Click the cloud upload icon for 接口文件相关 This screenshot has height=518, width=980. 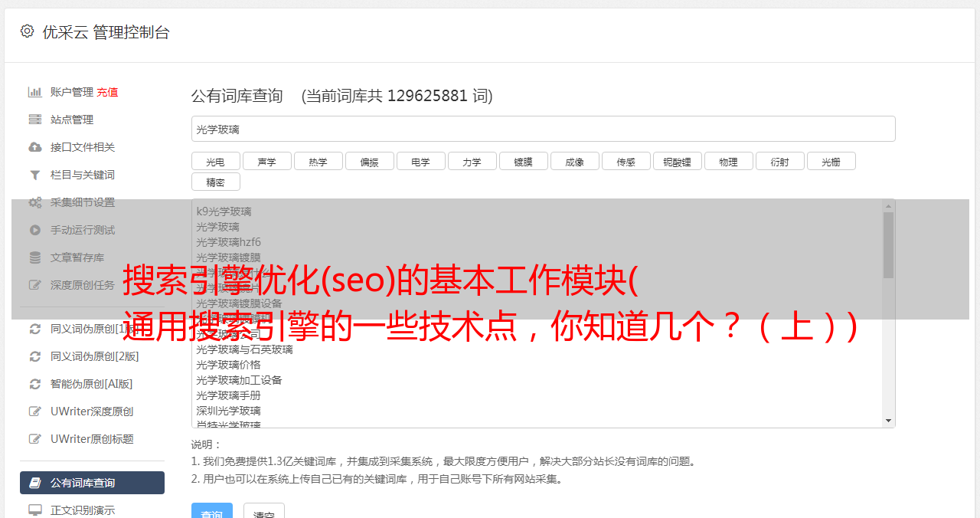point(35,147)
